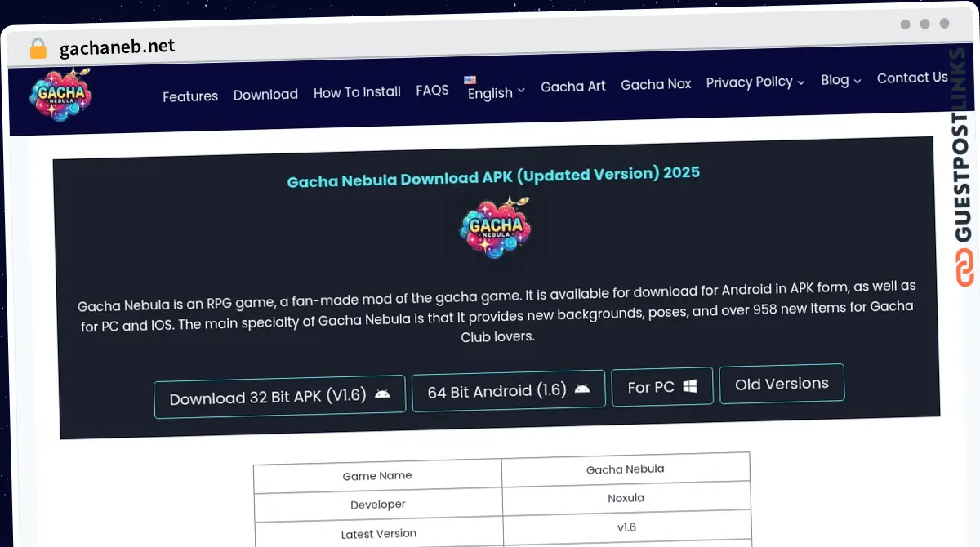Visit the Gacha Nox link

[656, 84]
